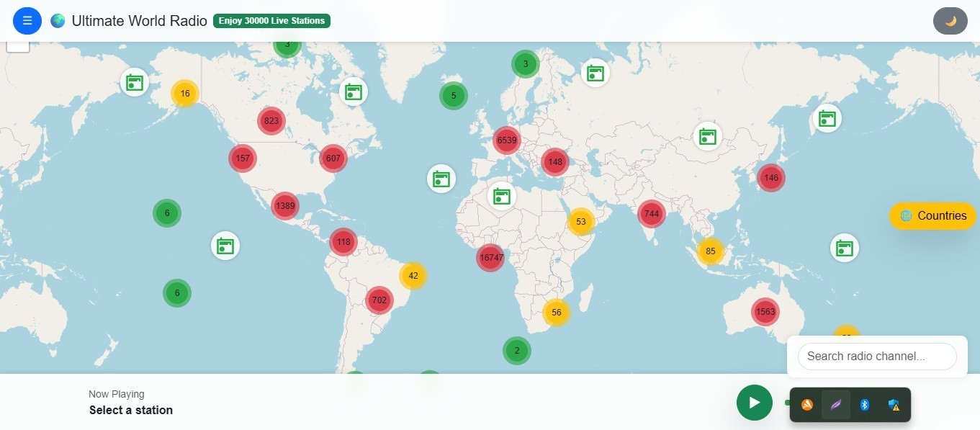The width and height of the screenshot is (980, 430).
Task: Expand the 744 cluster over India
Action: coord(652,214)
